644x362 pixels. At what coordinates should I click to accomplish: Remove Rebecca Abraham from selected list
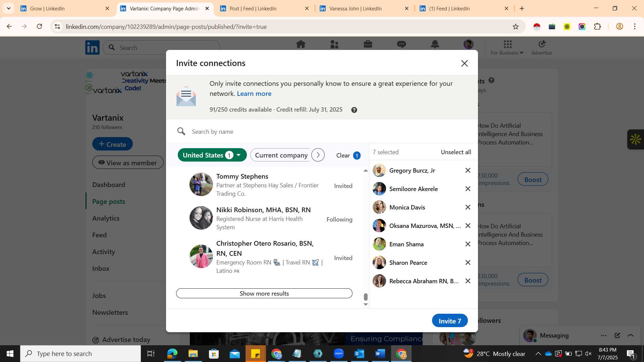468,281
